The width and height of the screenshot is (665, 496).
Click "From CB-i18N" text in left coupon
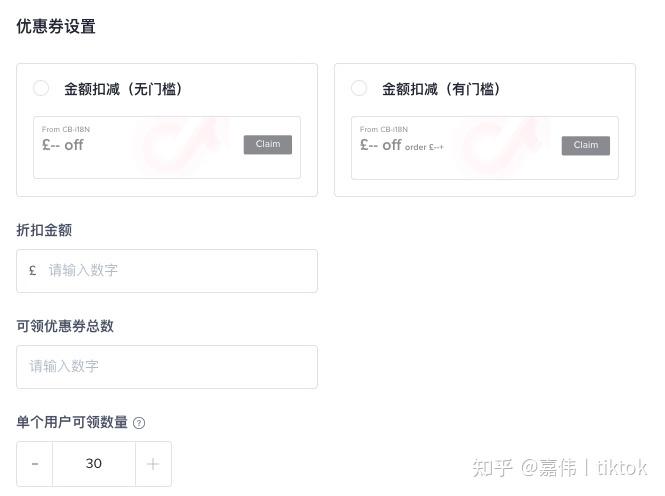click(66, 129)
